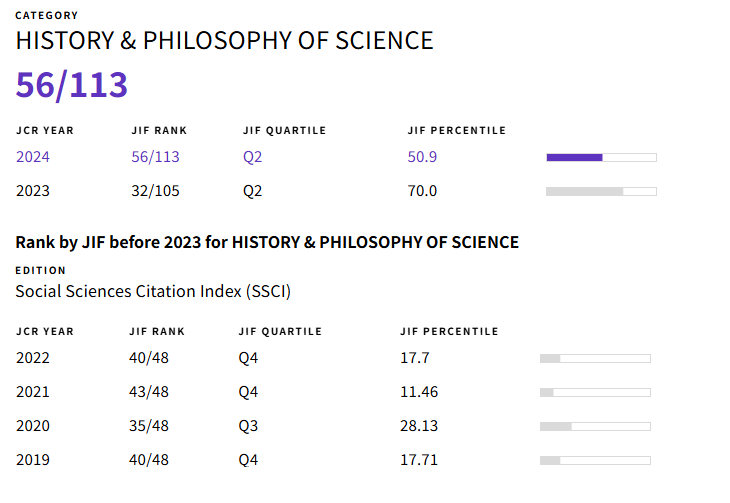Click the gray 2023 percentile bar

pos(600,191)
